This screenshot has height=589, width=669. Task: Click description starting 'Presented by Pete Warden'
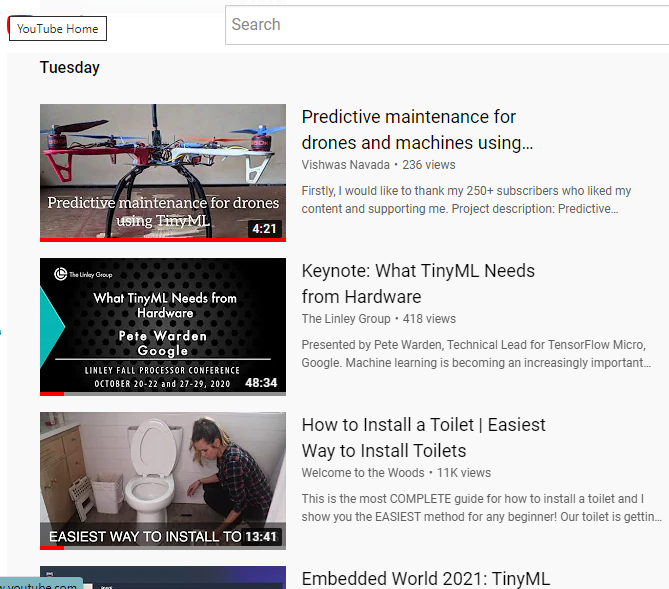click(476, 354)
